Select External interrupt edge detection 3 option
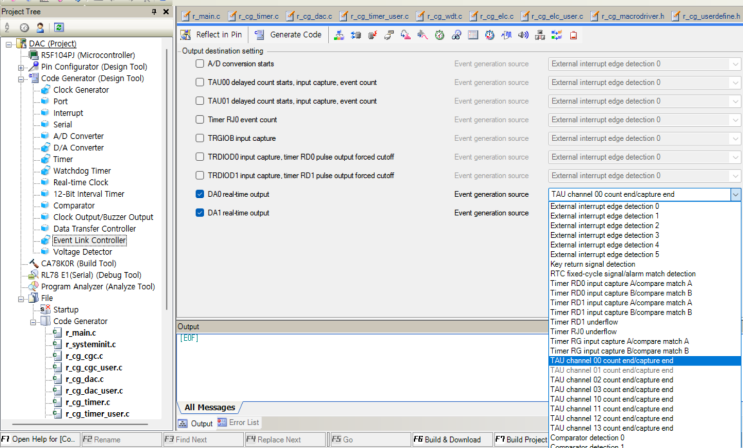This screenshot has height=448, width=743. pyautogui.click(x=644, y=235)
